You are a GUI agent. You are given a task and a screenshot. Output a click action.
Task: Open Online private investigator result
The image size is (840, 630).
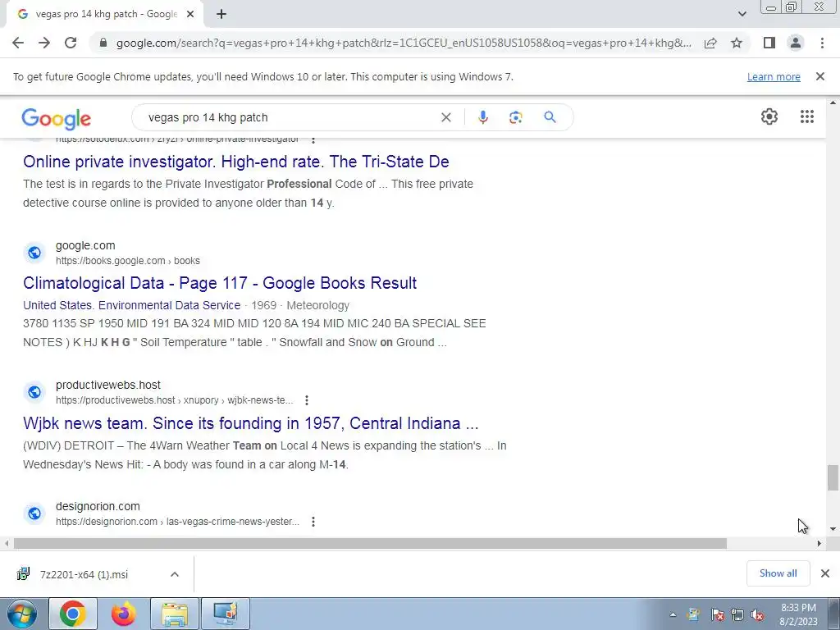(x=235, y=162)
